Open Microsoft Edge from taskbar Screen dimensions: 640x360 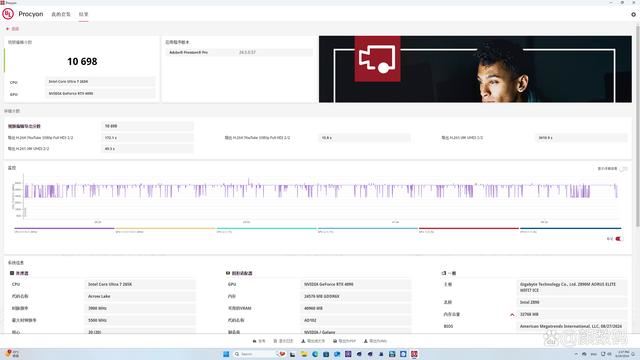click(x=315, y=354)
